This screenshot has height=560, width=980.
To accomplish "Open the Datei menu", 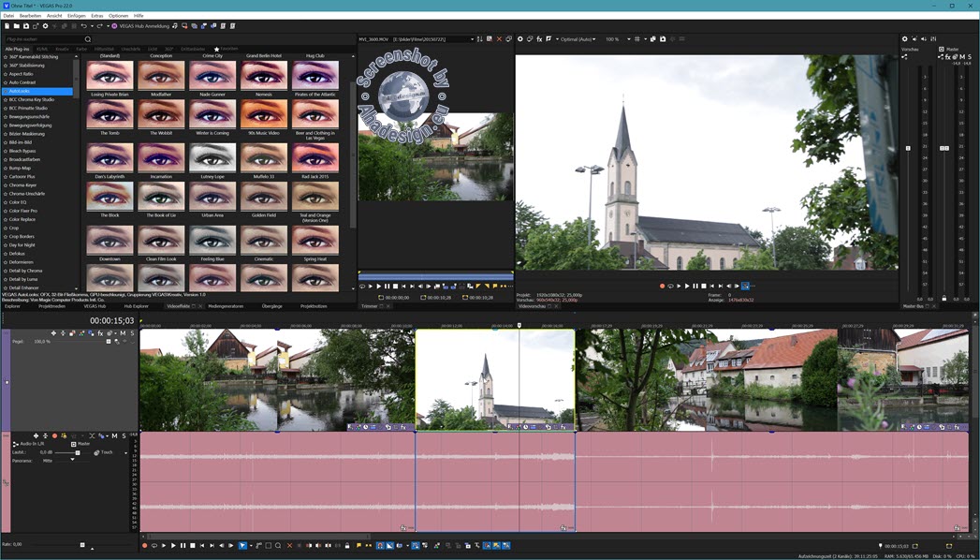I will (8, 16).
